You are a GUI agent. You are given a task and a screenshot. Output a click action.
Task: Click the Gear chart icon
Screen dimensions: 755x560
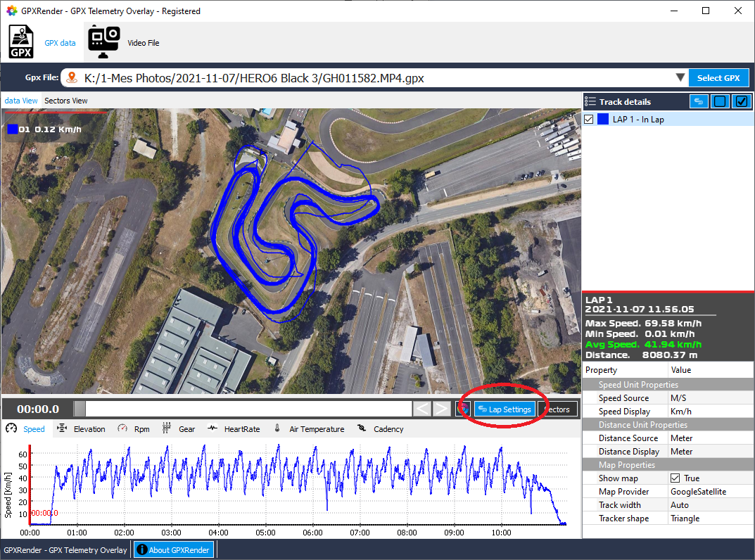pyautogui.click(x=167, y=428)
